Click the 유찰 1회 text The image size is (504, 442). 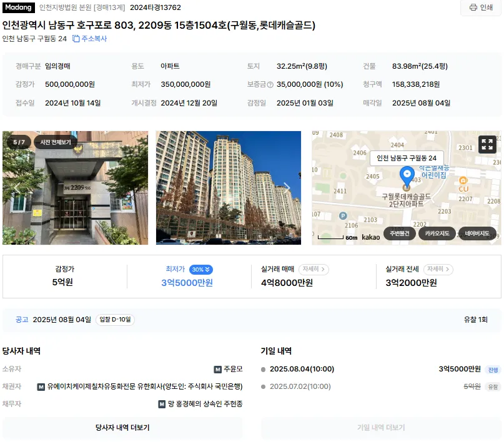tap(475, 320)
